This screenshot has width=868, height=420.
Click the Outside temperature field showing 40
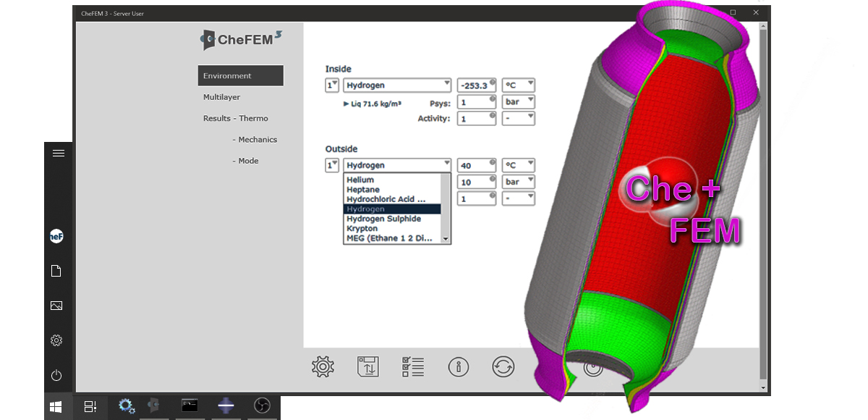pos(477,166)
